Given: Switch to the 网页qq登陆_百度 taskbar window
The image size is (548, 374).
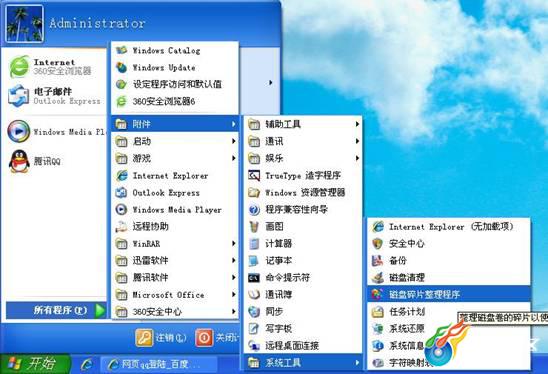Looking at the screenshot, I should click(x=158, y=365).
